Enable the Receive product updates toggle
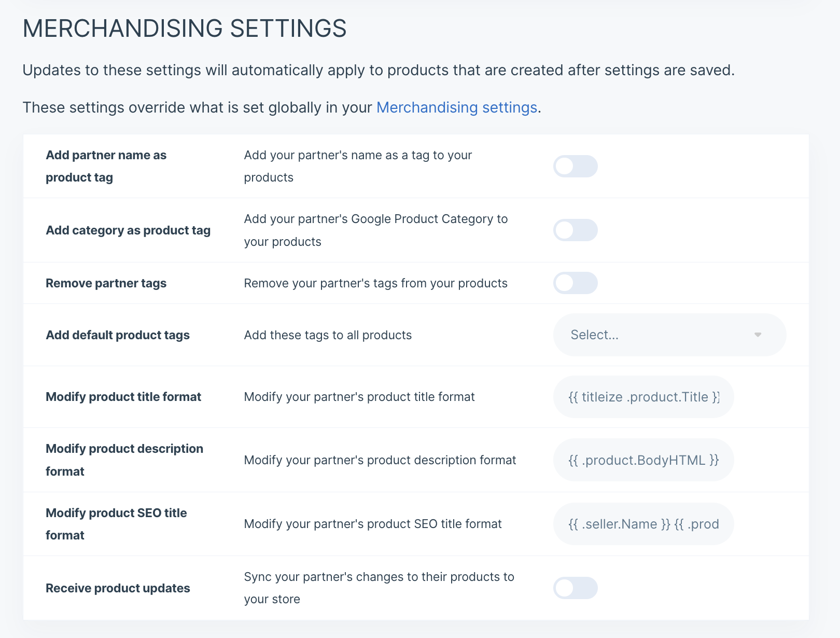Viewport: 840px width, 638px height. (x=575, y=588)
